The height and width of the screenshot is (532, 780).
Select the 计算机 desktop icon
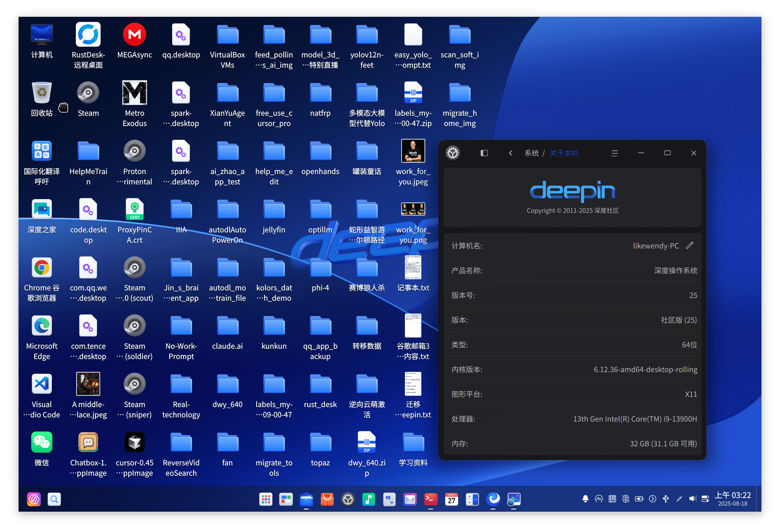coord(42,41)
